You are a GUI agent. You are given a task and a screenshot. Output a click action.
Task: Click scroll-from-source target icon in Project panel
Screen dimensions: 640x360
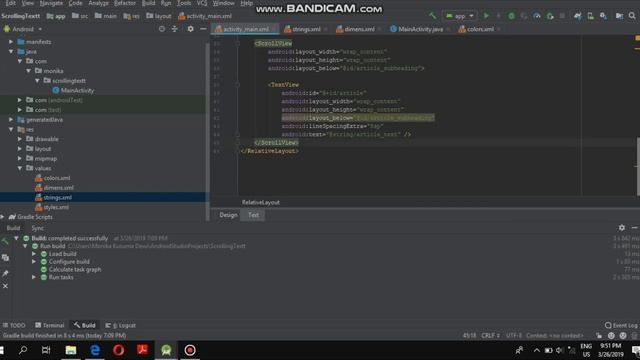tap(162, 29)
